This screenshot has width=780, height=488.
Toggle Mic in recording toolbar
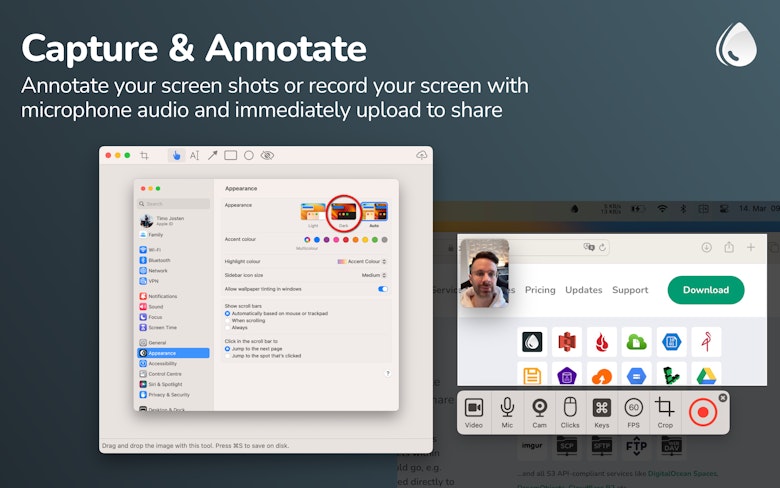pos(507,412)
